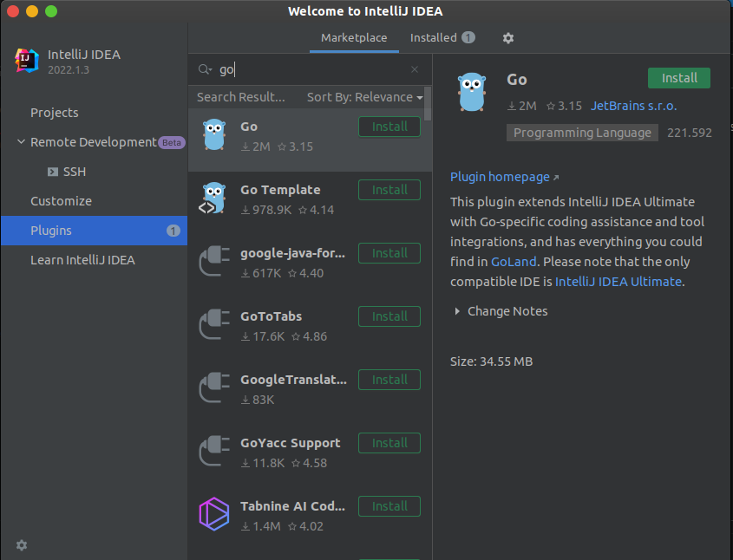Install the Go Template plugin
The width and height of the screenshot is (733, 560).
[x=389, y=190]
